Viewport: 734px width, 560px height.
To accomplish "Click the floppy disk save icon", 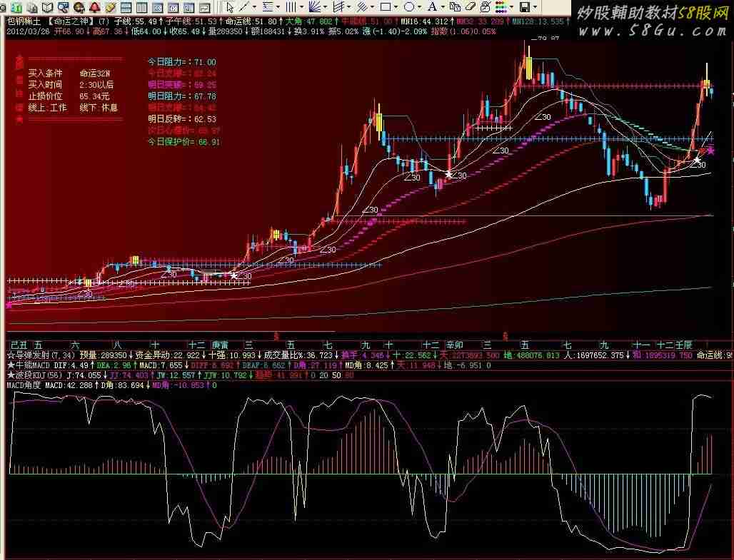I will pos(525,7).
